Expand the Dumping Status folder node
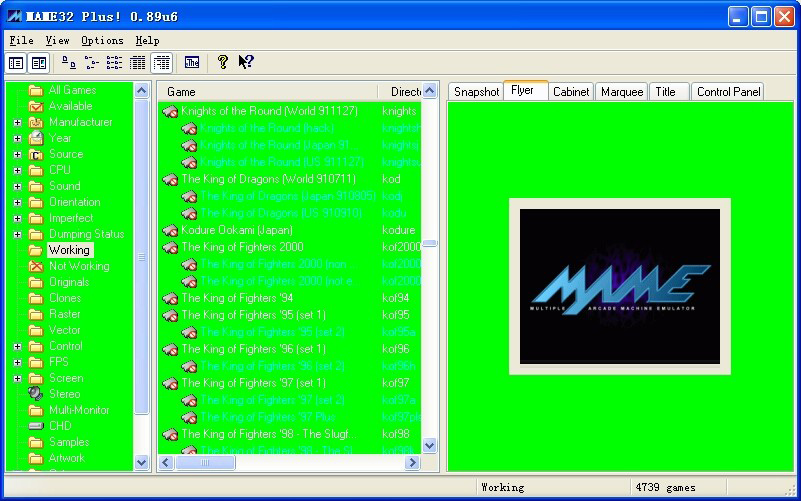The height and width of the screenshot is (501, 801). [17, 234]
